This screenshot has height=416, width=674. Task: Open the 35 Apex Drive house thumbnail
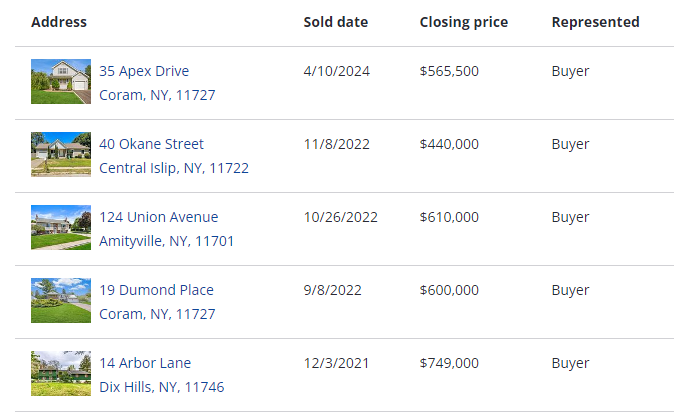tap(61, 81)
